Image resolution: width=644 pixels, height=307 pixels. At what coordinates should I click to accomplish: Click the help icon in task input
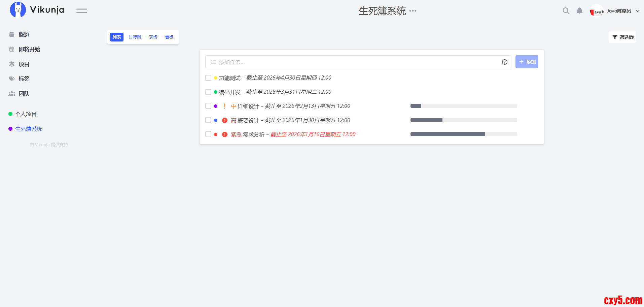tap(504, 62)
